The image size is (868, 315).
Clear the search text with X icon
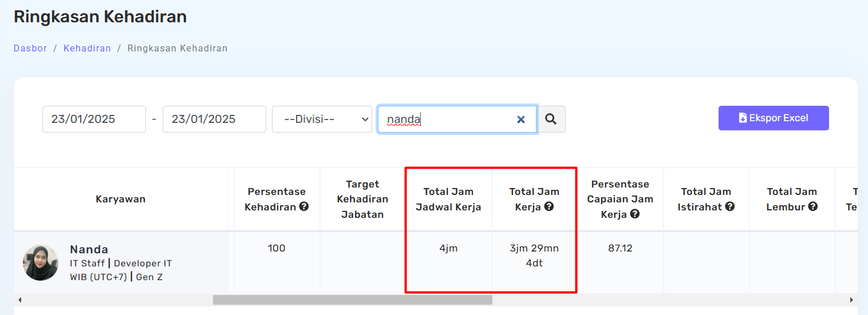click(521, 119)
